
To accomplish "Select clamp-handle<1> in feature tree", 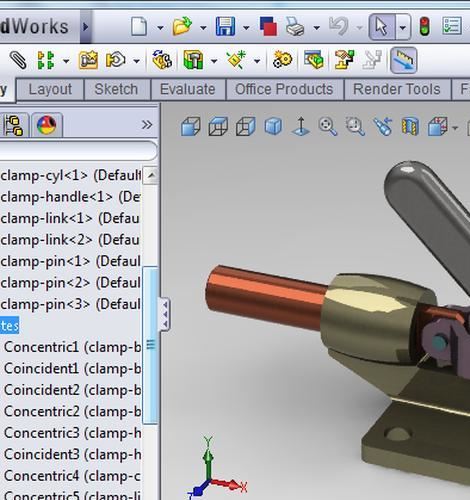I will pos(70,197).
